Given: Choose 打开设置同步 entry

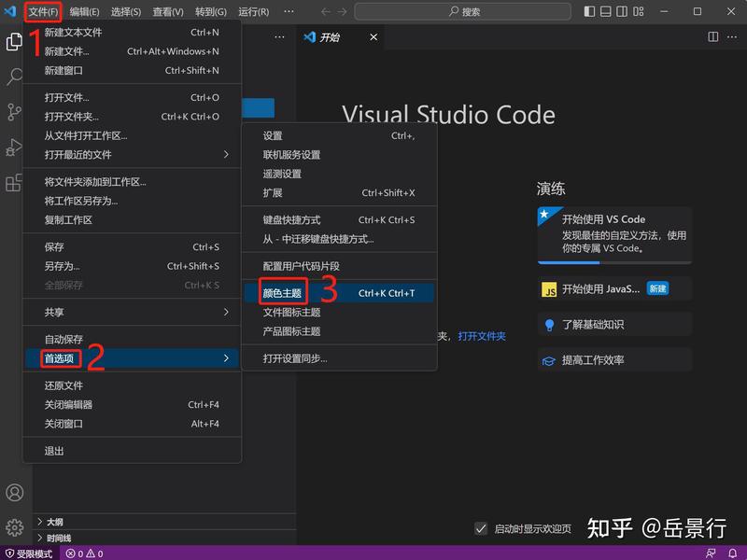Looking at the screenshot, I should pyautogui.click(x=339, y=358).
